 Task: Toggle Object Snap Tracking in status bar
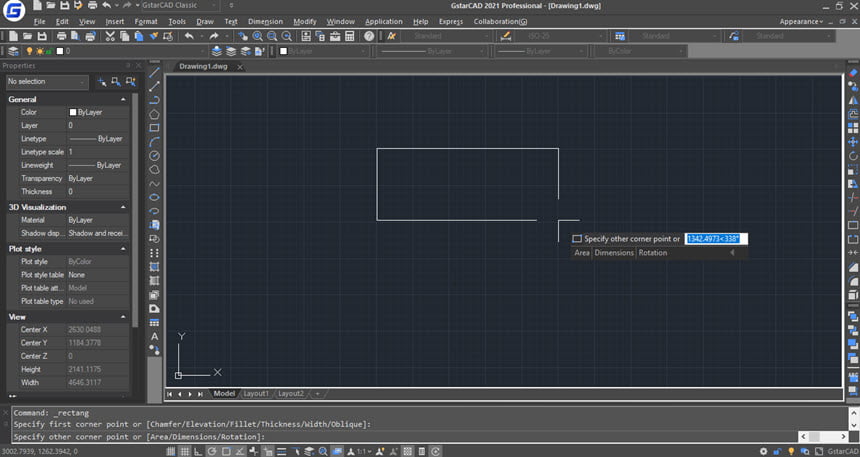click(240, 452)
